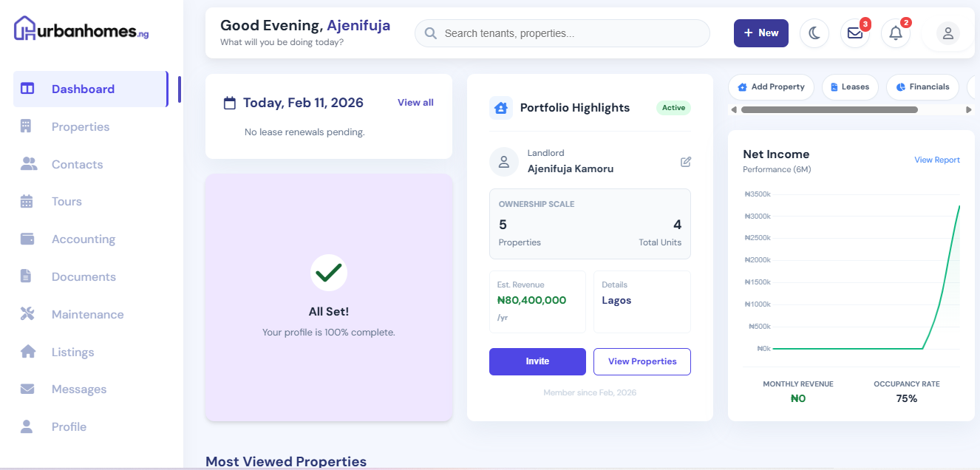Open the profile avatar menu at top right
980x470 pixels.
[947, 33]
